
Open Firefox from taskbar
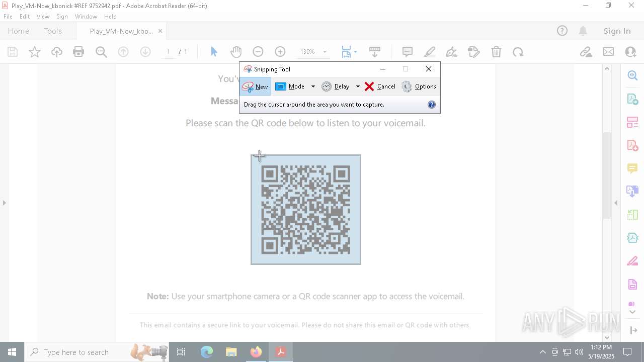click(x=256, y=352)
